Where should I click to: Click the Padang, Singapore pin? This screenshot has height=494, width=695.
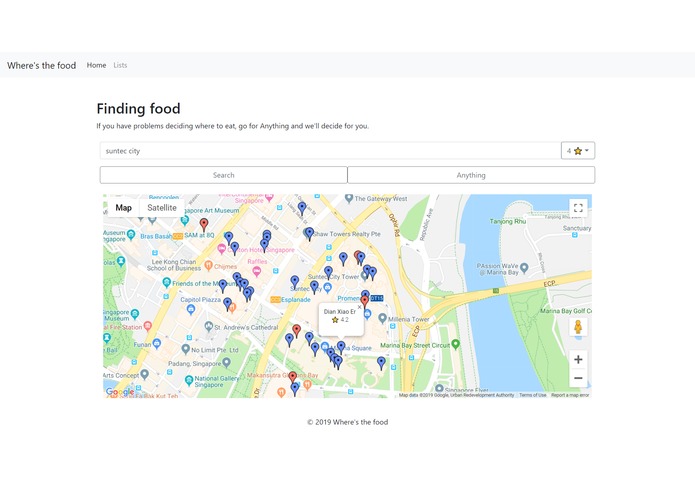click(226, 363)
